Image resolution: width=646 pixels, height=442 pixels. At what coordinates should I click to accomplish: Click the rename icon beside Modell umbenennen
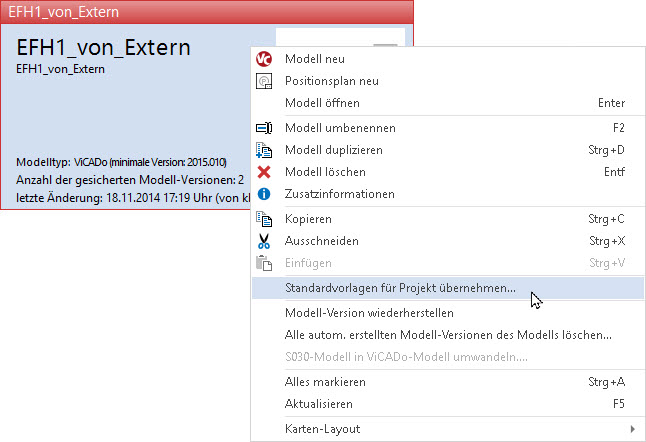click(264, 128)
